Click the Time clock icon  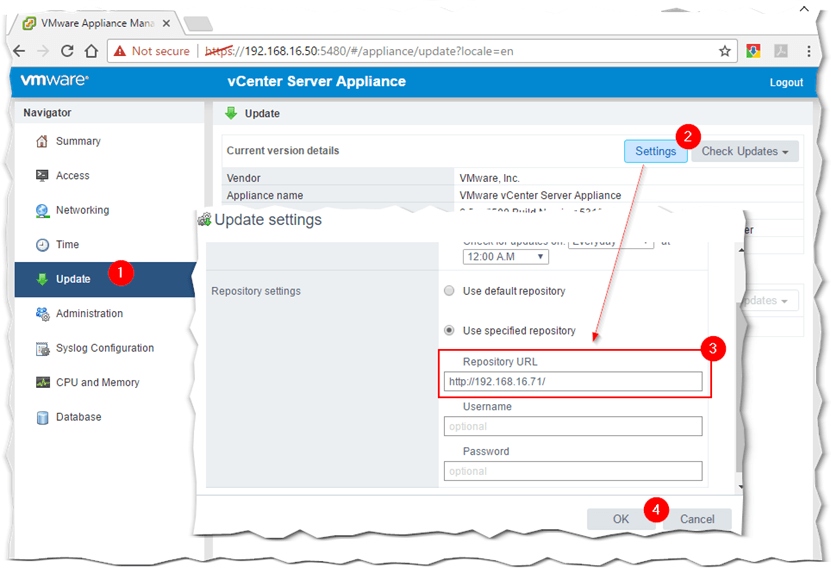click(42, 245)
